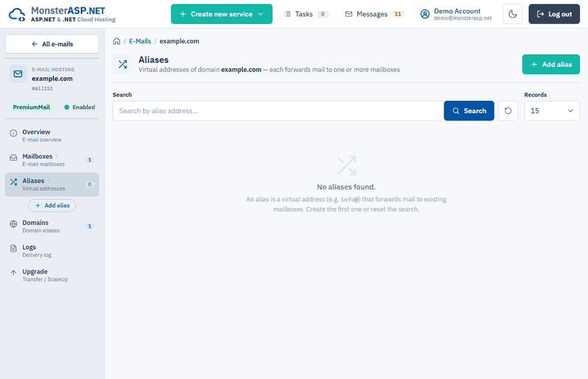Screen dimensions: 588x379
Task: Click the Log out button
Action: [x=554, y=14]
